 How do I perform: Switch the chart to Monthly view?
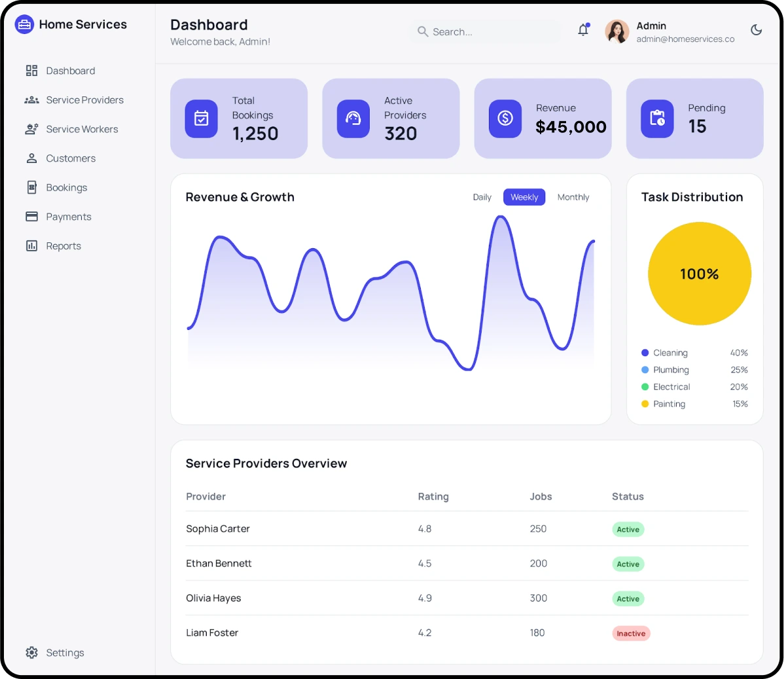point(573,197)
